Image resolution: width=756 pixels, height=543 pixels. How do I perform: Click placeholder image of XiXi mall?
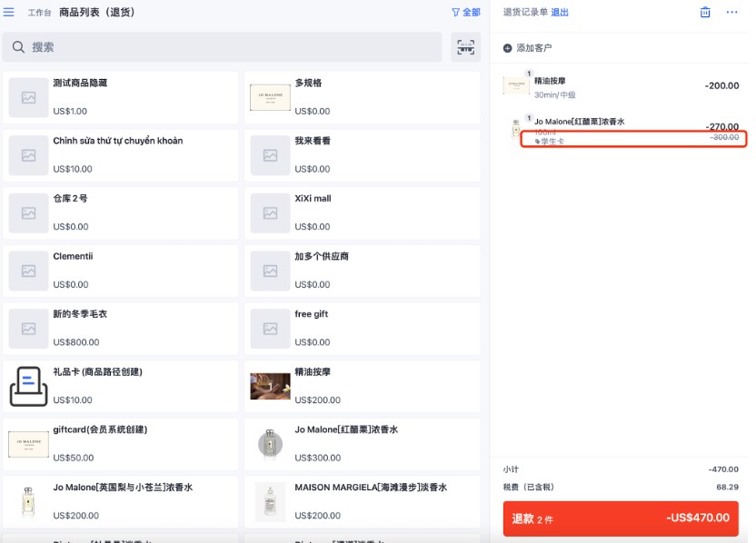(270, 213)
